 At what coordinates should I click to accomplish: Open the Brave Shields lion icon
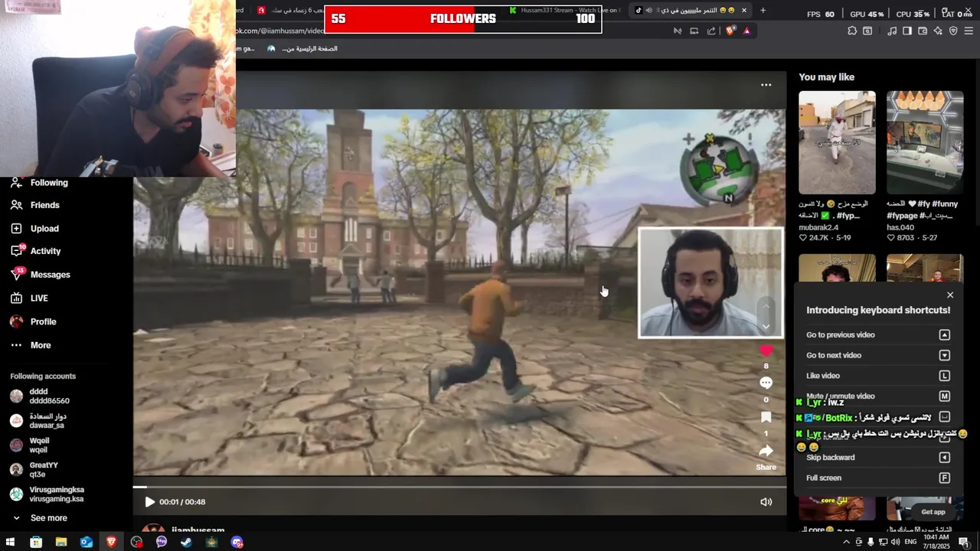730,31
